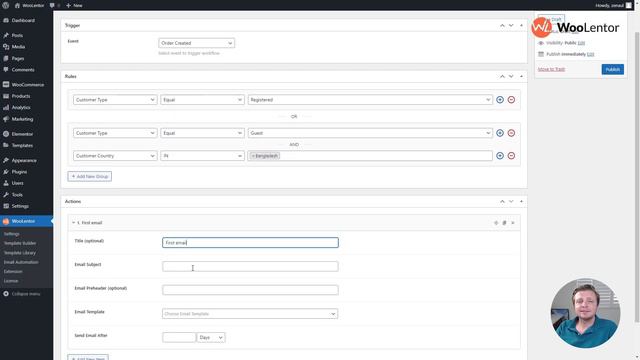Image resolution: width=640 pixels, height=360 pixels.
Task: Add rule after Customer Country row
Action: [500, 156]
